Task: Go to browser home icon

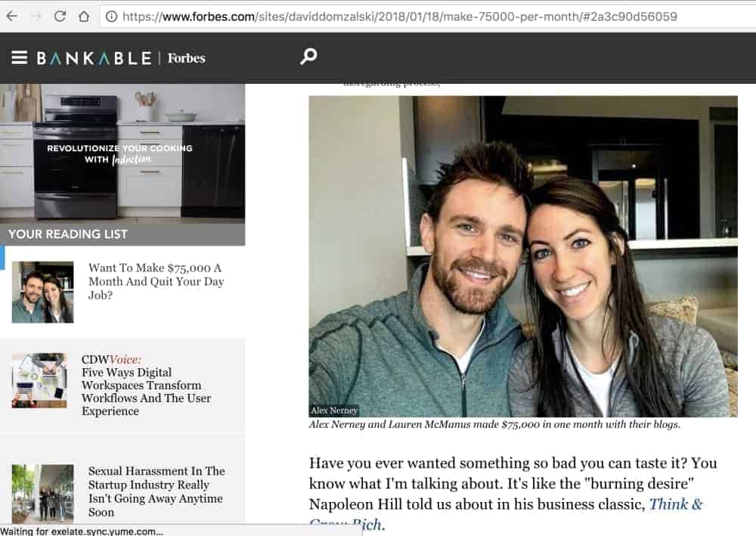Action: [x=84, y=17]
